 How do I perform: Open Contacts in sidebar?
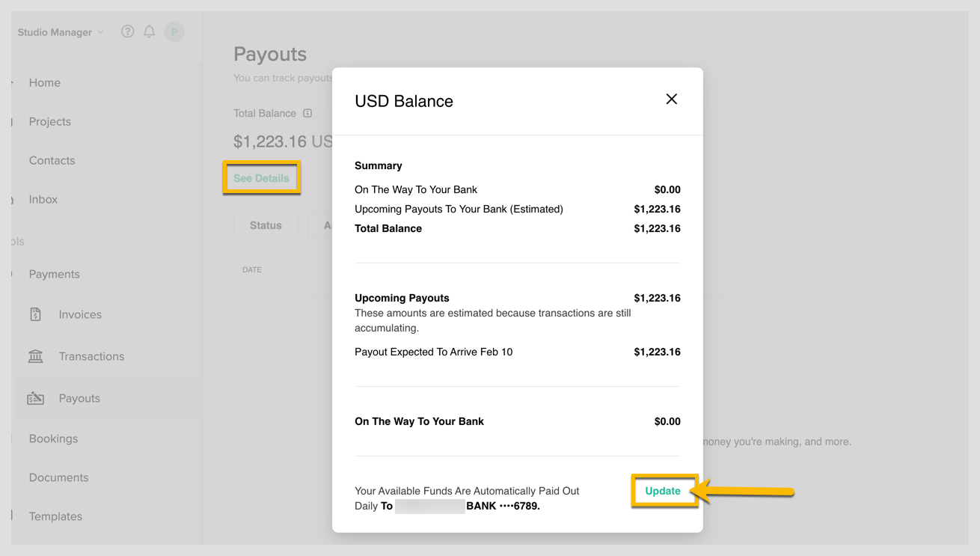[x=52, y=160]
